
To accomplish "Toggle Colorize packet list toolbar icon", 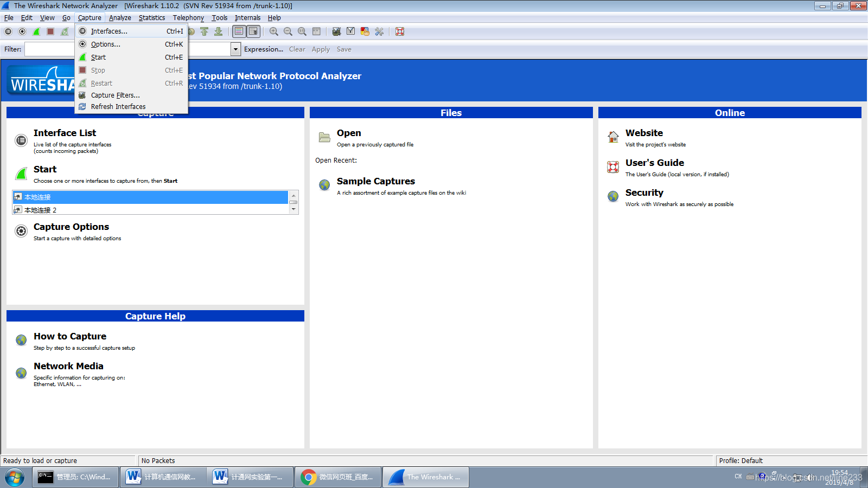I will pos(239,31).
